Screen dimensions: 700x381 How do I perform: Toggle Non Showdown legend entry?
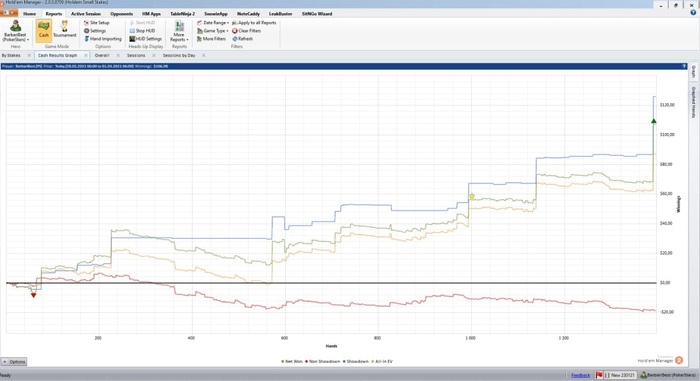(x=323, y=361)
